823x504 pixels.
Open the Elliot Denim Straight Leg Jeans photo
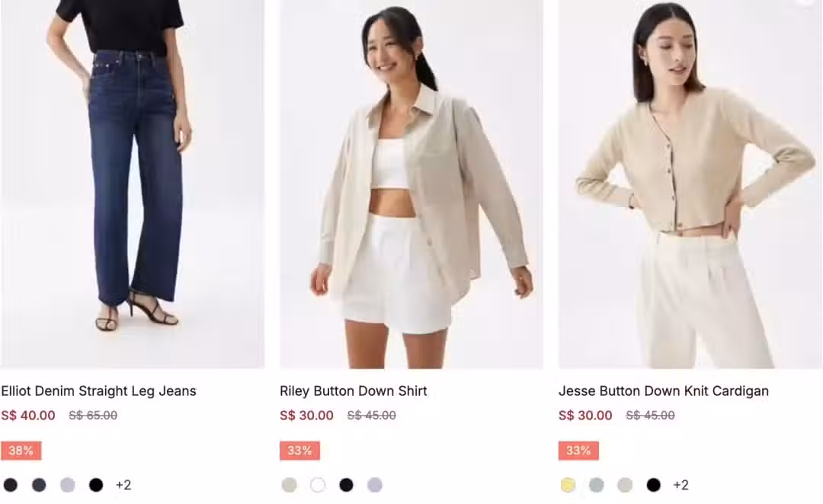point(133,183)
